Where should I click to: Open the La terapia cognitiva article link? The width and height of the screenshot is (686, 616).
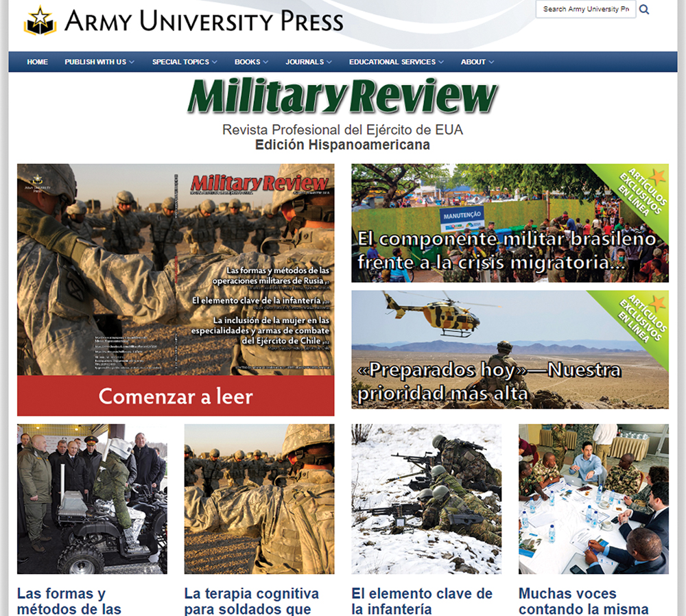tap(252, 601)
